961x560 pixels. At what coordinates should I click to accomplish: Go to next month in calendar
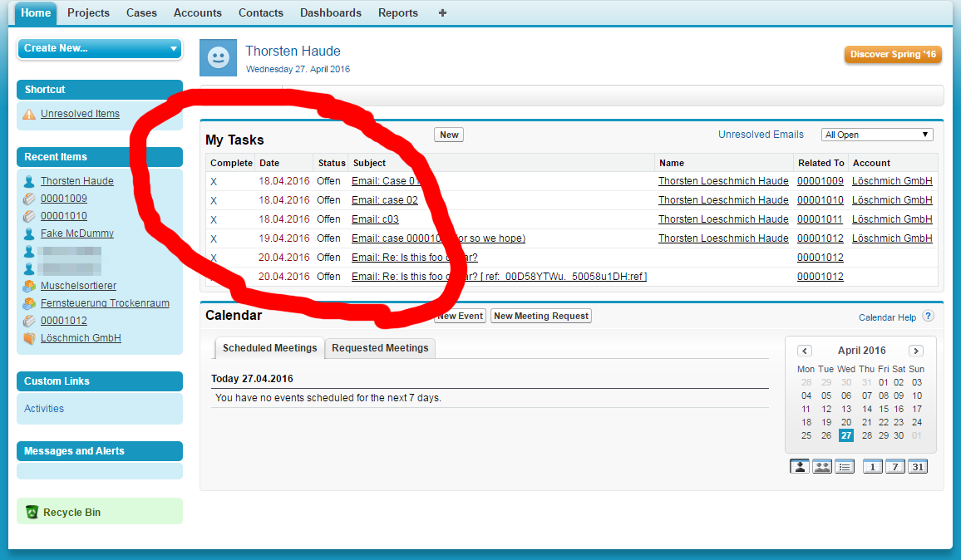pyautogui.click(x=915, y=351)
